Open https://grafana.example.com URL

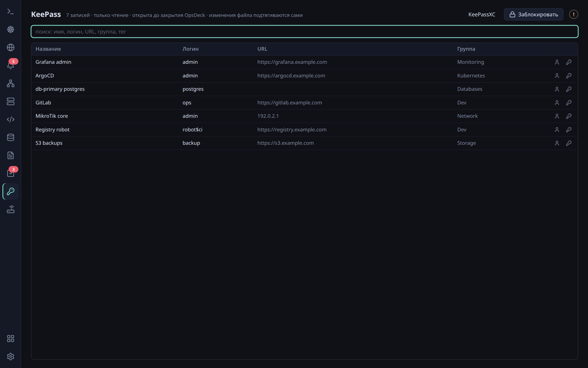point(292,62)
